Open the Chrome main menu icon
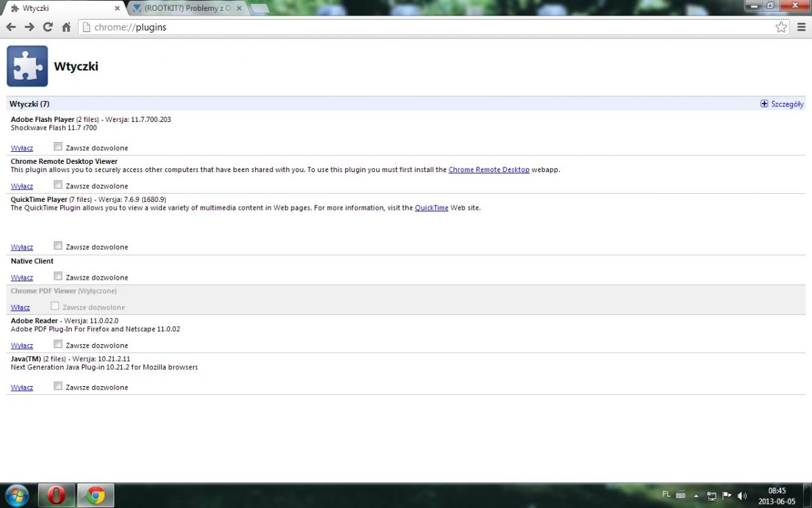 802,27
